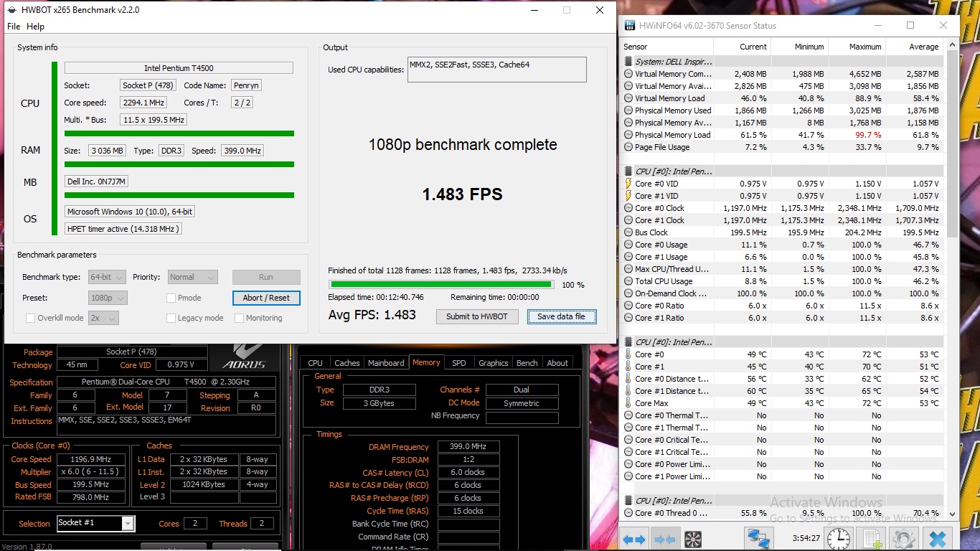The width and height of the screenshot is (980, 551).
Task: Click the Abort / Reset button
Action: pos(266,298)
